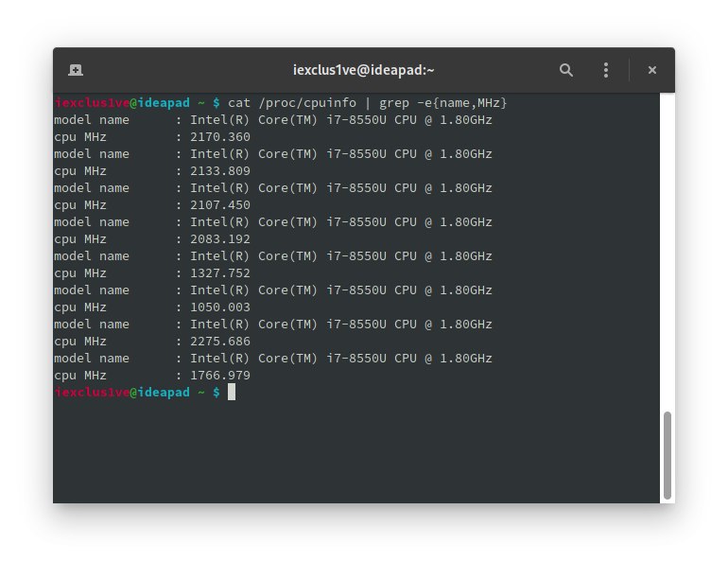Viewport: 728px width, 562px height.
Task: Click the window title iexclus1ve@ideapad:~
Action: coord(364,70)
